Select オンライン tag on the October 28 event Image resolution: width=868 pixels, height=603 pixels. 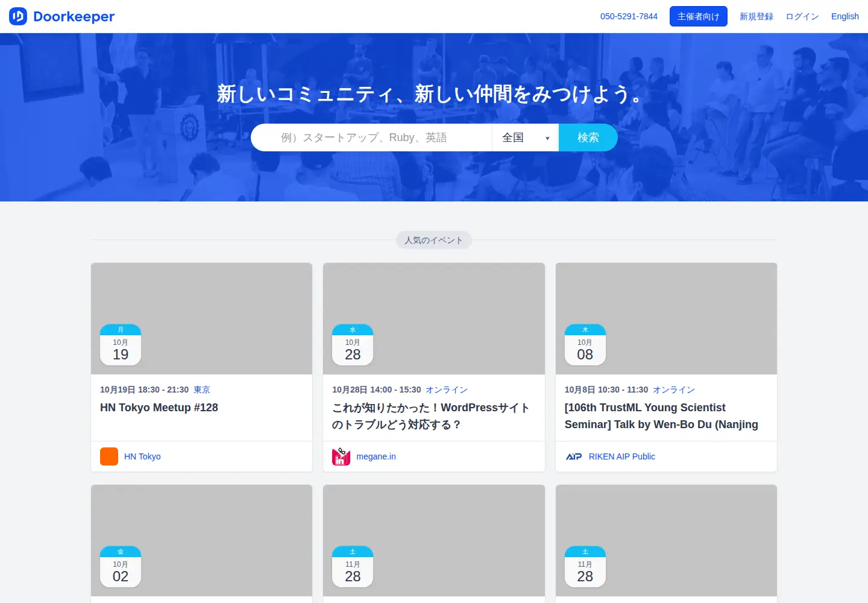[x=447, y=390]
